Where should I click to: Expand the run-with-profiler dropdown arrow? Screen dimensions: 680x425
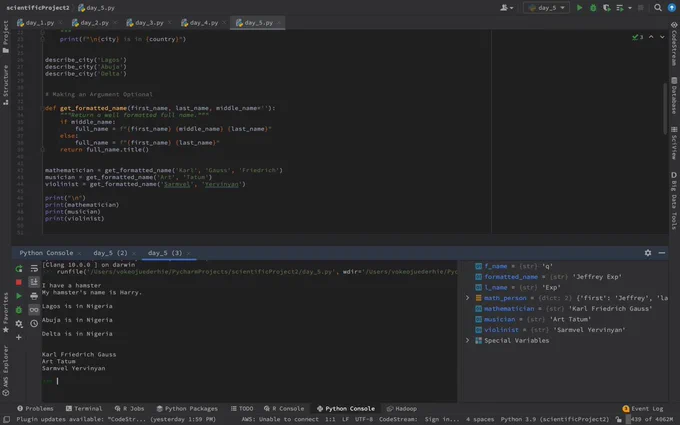coord(630,8)
